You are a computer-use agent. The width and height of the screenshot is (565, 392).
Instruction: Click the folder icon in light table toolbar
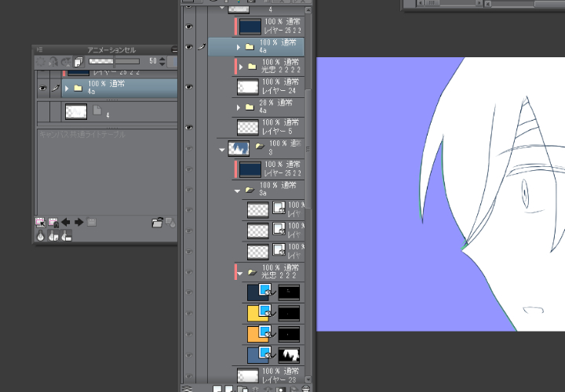point(157,223)
